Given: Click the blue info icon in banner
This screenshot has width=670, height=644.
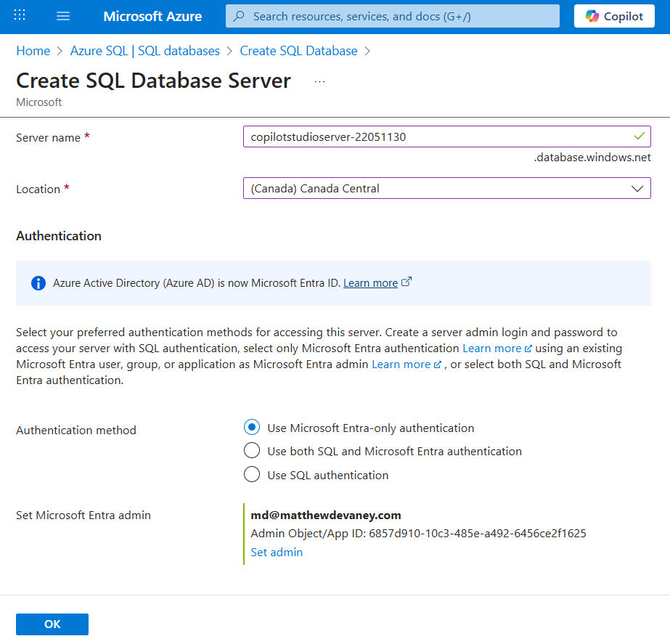Looking at the screenshot, I should coord(38,283).
